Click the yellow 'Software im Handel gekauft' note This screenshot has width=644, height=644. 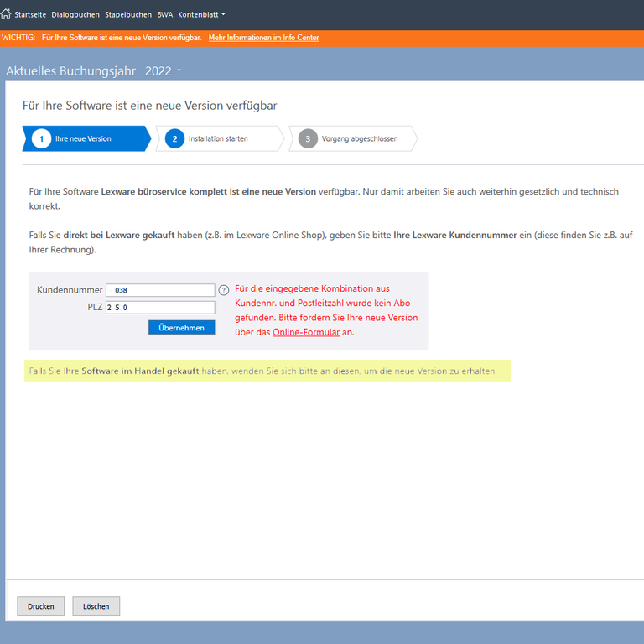click(x=267, y=371)
